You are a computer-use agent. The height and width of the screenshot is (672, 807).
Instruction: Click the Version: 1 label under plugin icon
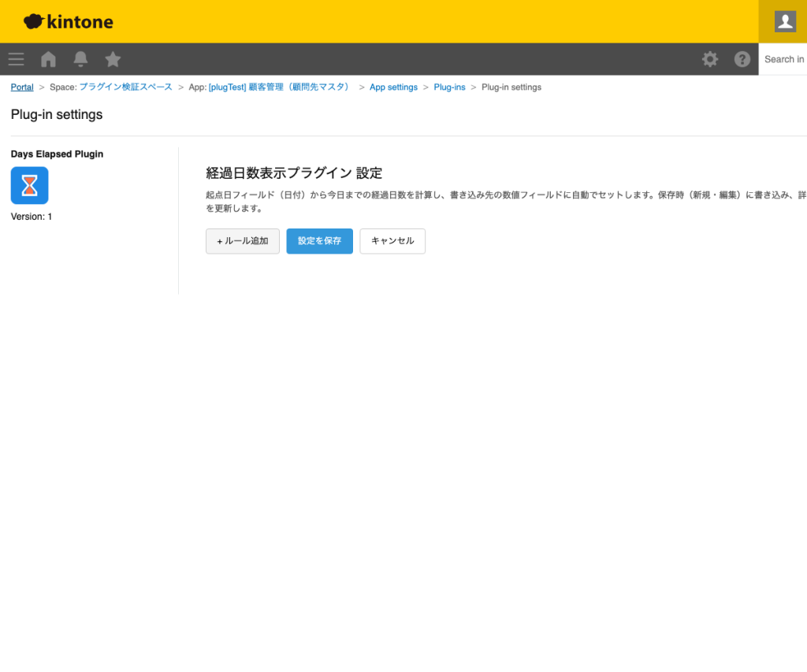(31, 216)
